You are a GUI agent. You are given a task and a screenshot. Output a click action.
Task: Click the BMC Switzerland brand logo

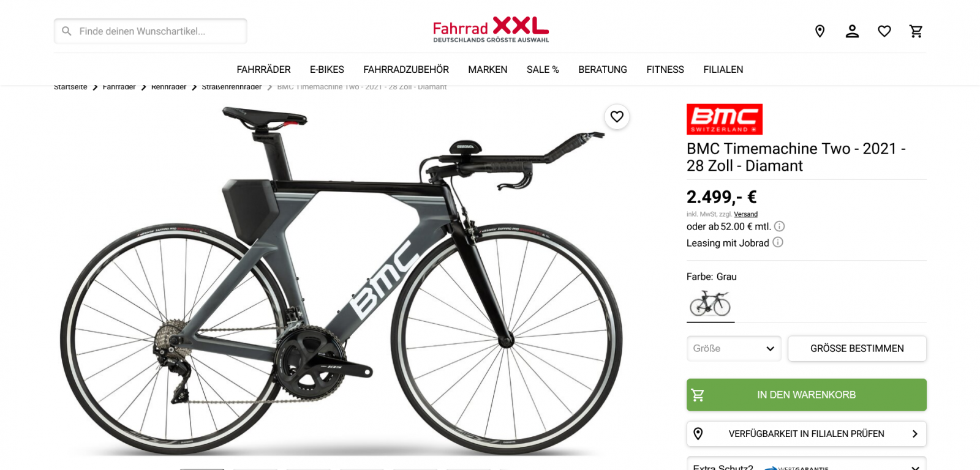tap(725, 119)
